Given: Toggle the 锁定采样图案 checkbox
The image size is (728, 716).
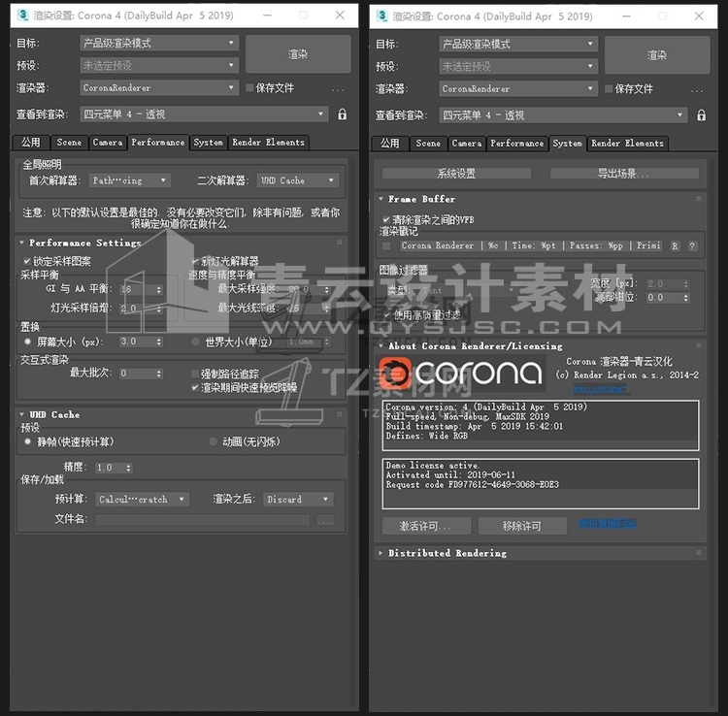Looking at the screenshot, I should point(27,261).
